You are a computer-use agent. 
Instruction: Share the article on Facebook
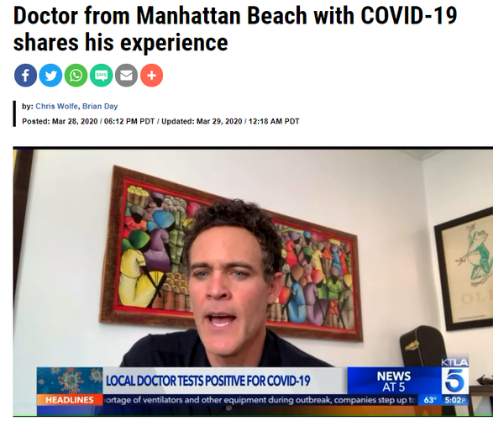[25, 76]
